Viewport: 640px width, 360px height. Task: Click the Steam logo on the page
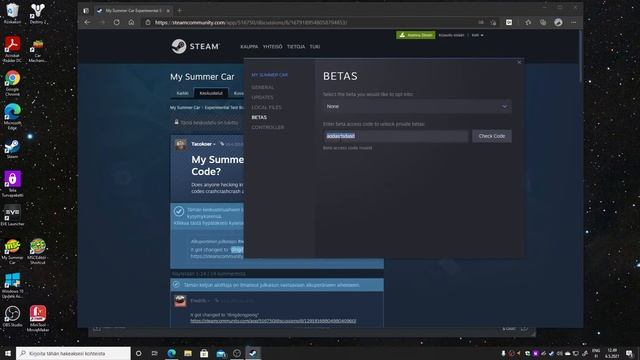[x=195, y=47]
